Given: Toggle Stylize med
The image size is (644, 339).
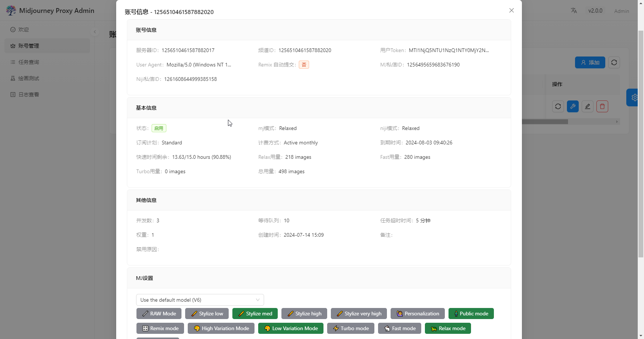Looking at the screenshot, I should pos(255,314).
